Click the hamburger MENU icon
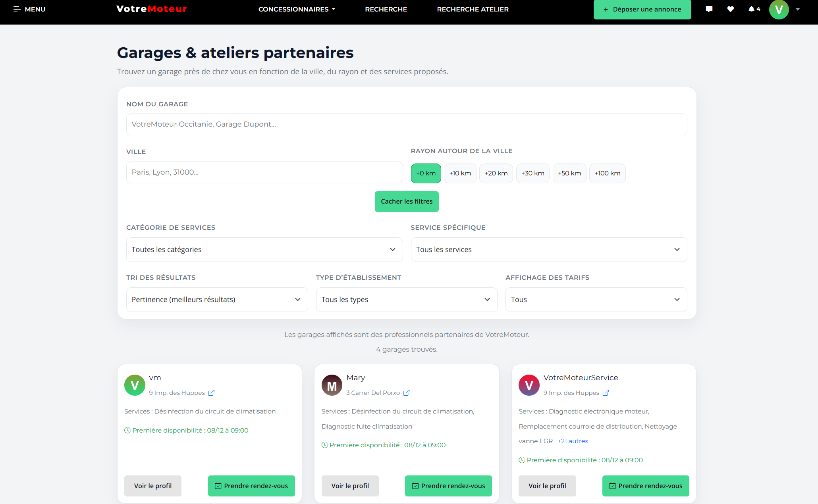 17,9
